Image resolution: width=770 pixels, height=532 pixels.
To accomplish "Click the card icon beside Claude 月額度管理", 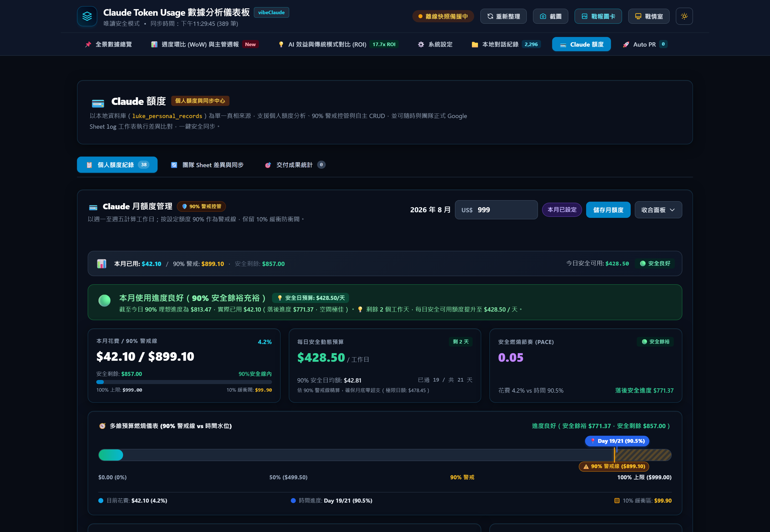I will 93,207.
